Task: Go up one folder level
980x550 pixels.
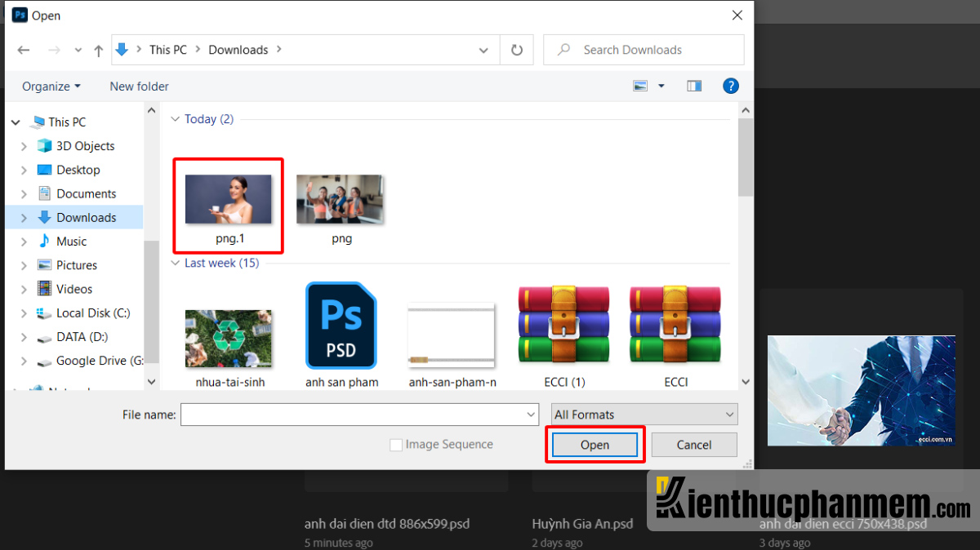Action: tap(99, 50)
